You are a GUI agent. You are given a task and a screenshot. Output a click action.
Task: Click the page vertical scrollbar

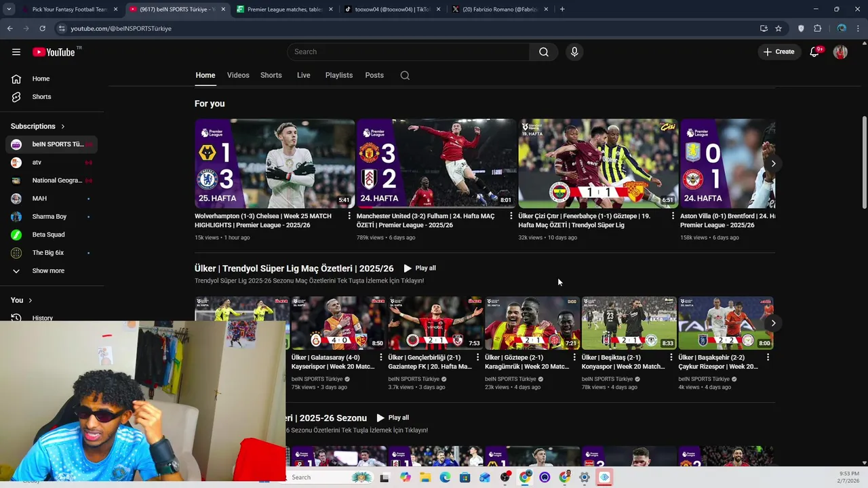[x=864, y=163]
